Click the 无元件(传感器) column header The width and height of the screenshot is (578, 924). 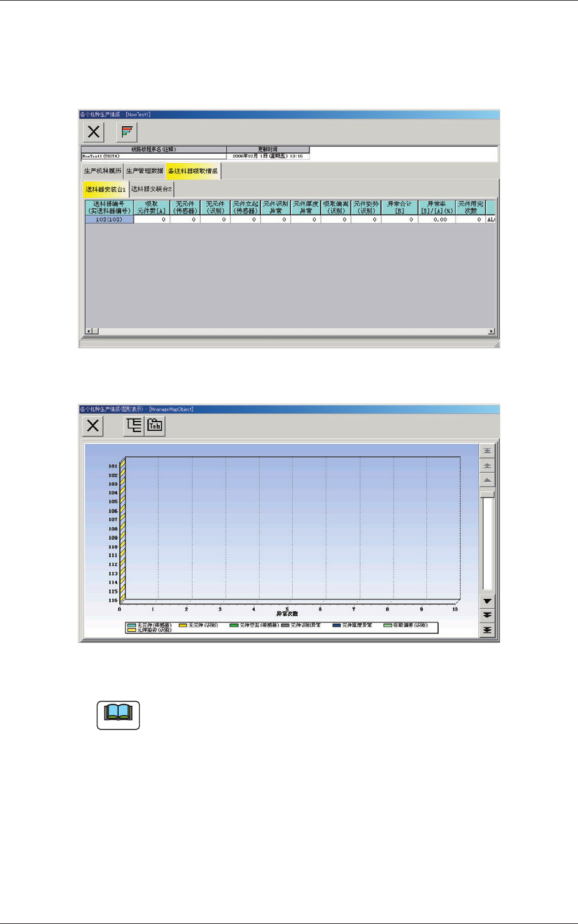click(185, 208)
